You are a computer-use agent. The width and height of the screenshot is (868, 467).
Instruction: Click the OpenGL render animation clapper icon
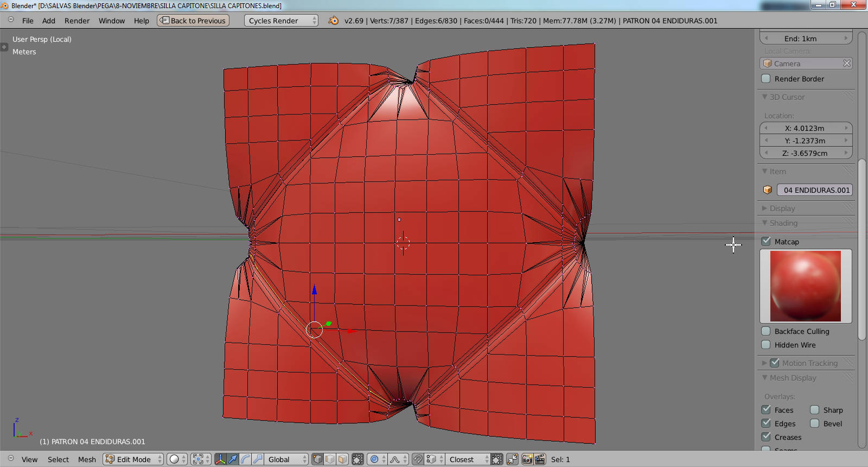click(540, 459)
